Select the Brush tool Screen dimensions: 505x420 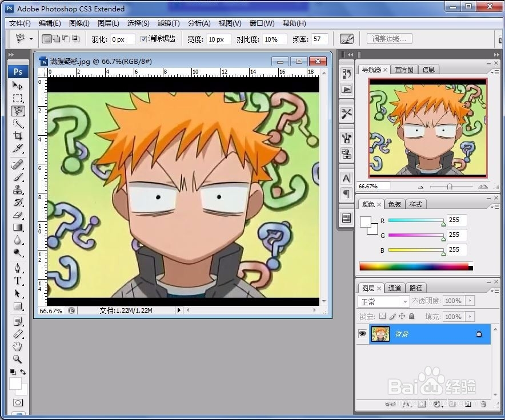coord(18,177)
